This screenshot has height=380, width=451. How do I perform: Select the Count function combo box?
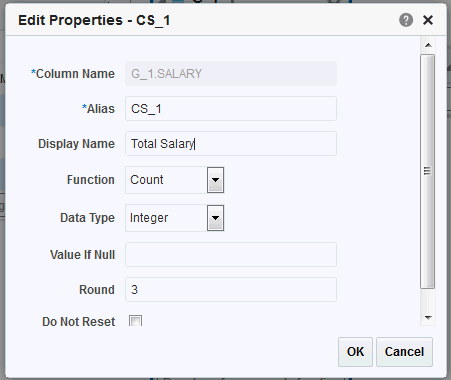pyautogui.click(x=174, y=180)
